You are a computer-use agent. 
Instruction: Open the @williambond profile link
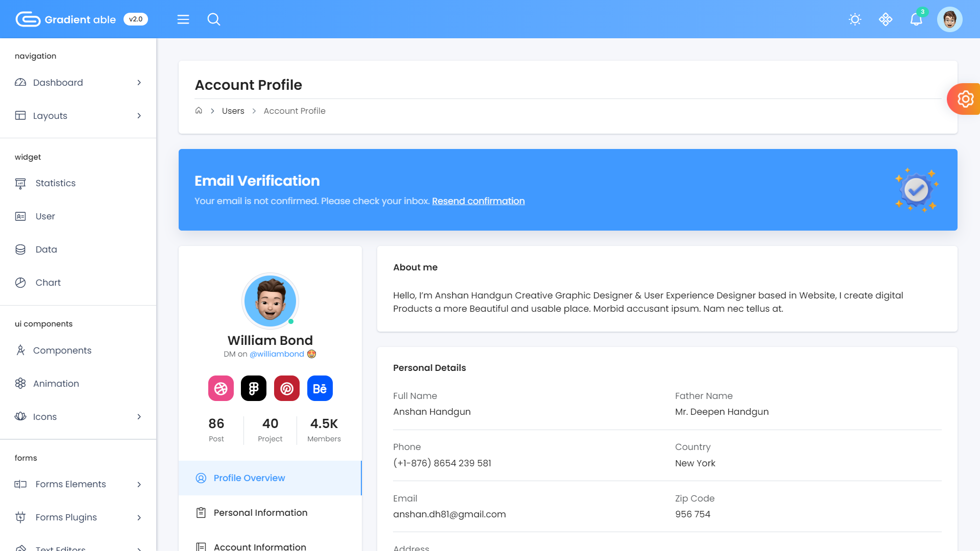point(277,354)
